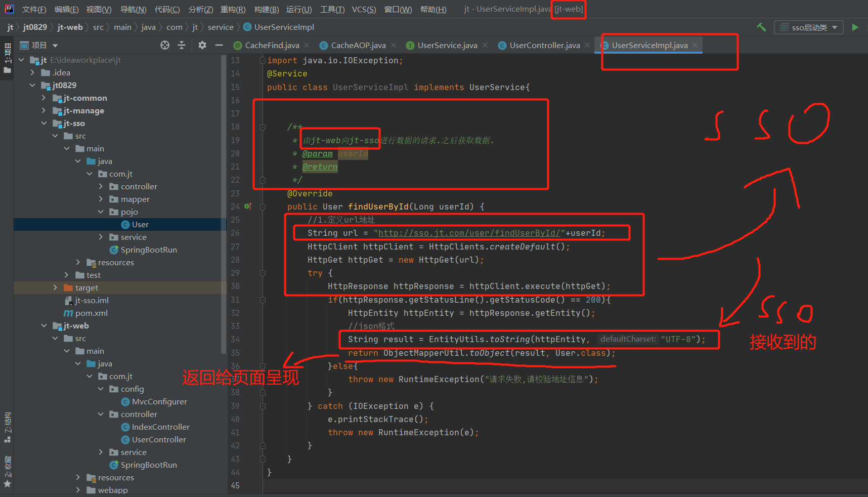868x497 pixels.
Task: Expand the jt-manage module
Action: (44, 111)
